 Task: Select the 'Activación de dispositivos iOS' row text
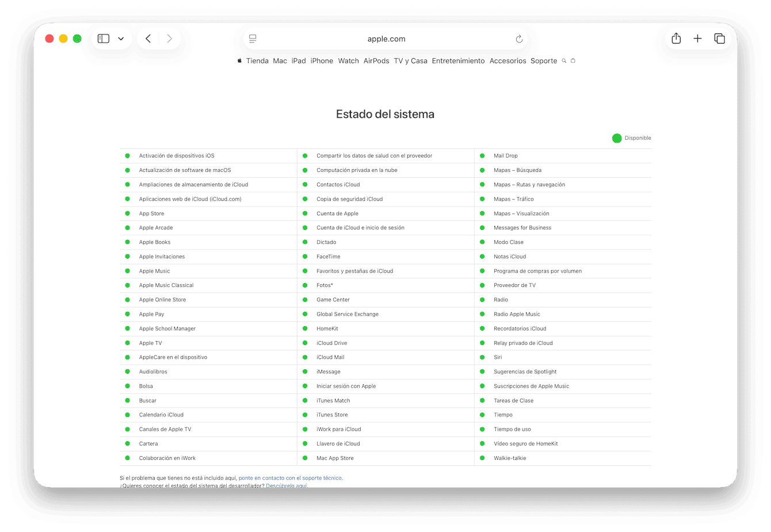pyautogui.click(x=177, y=156)
